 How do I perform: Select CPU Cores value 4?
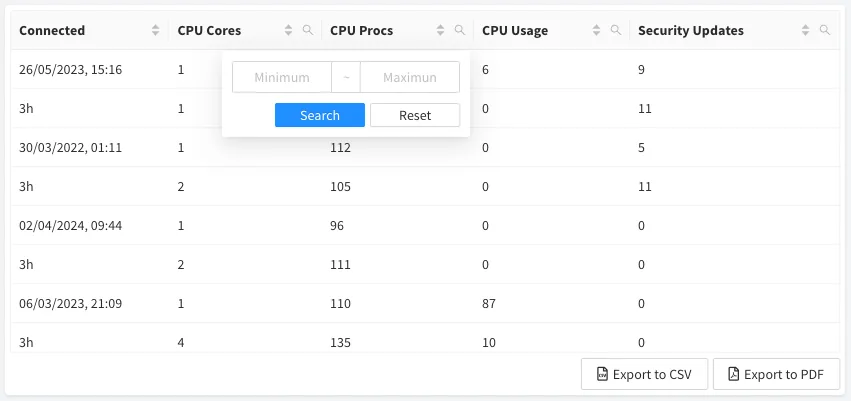pyautogui.click(x=181, y=343)
